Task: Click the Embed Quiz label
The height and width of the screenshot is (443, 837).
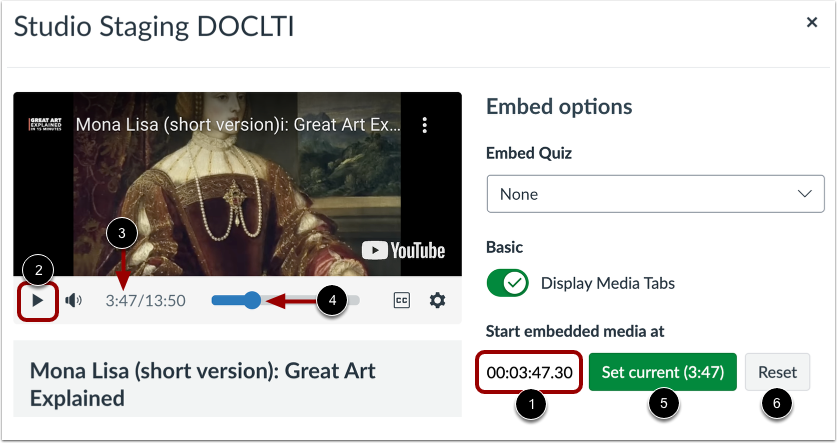Action: click(x=529, y=153)
